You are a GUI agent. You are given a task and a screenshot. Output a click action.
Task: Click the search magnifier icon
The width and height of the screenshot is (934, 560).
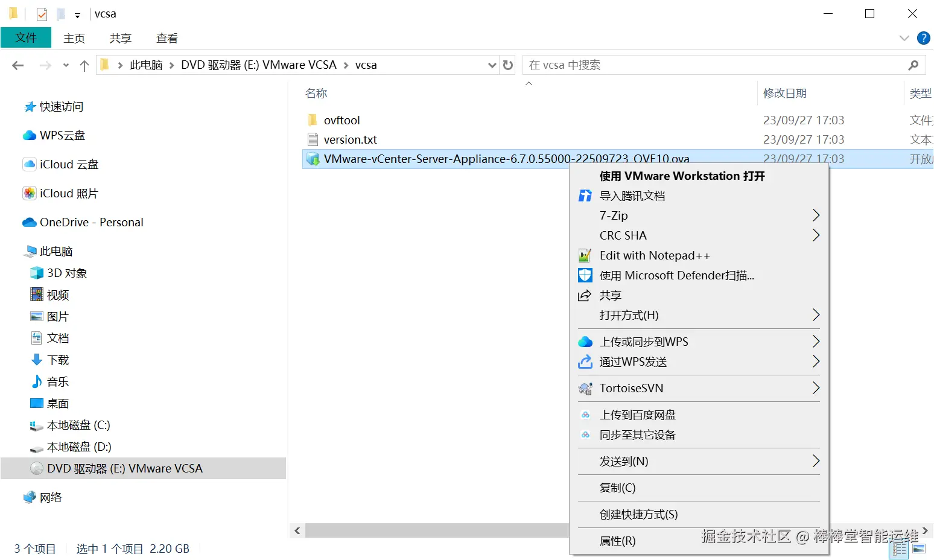[x=913, y=65]
